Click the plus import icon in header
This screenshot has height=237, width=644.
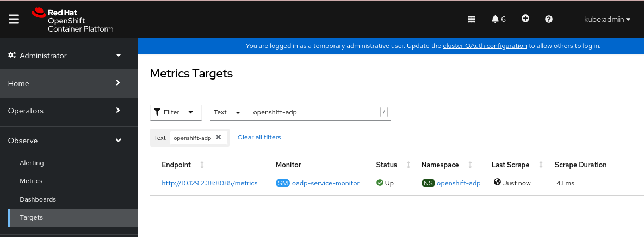525,19
